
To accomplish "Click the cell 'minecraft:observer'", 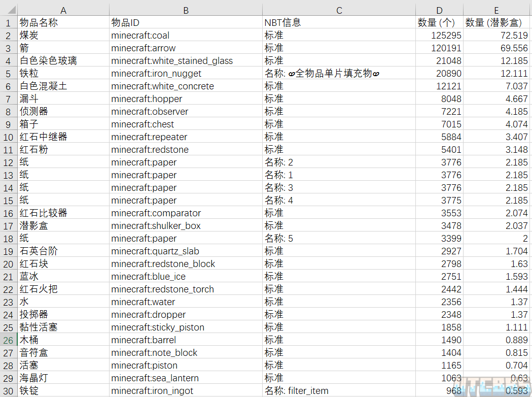I will click(x=186, y=111).
